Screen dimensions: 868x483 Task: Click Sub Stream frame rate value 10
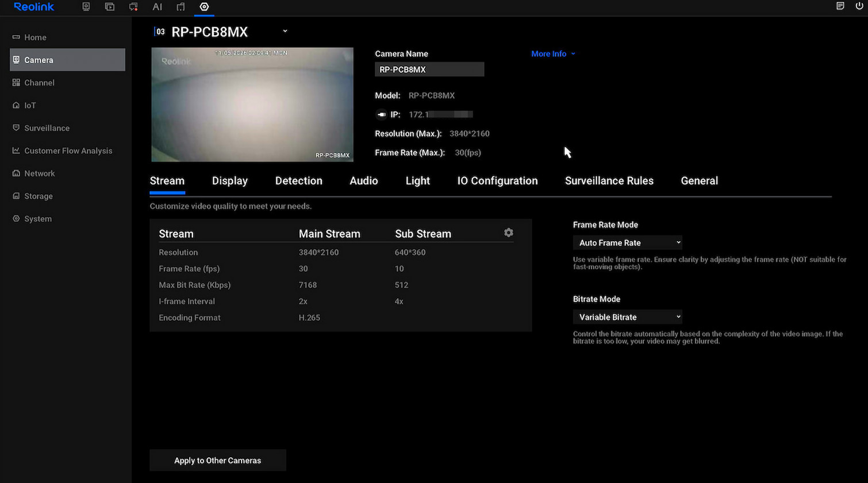(400, 269)
